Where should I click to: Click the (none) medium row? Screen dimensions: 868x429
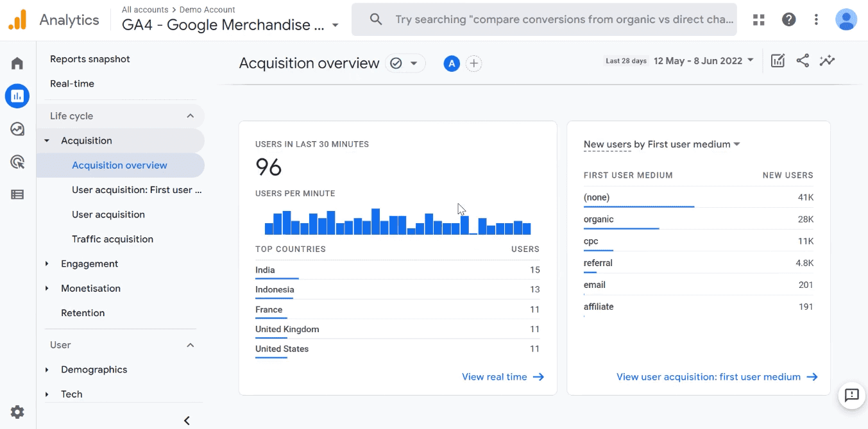(x=699, y=198)
